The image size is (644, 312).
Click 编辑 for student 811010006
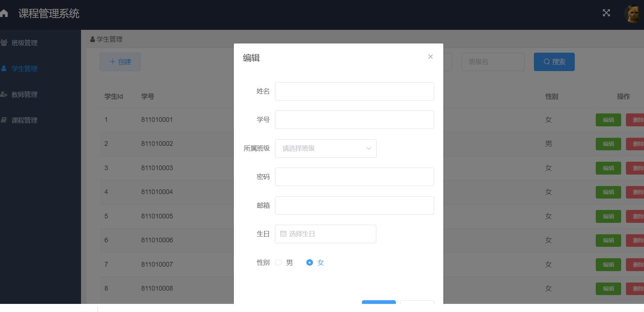[x=608, y=241]
